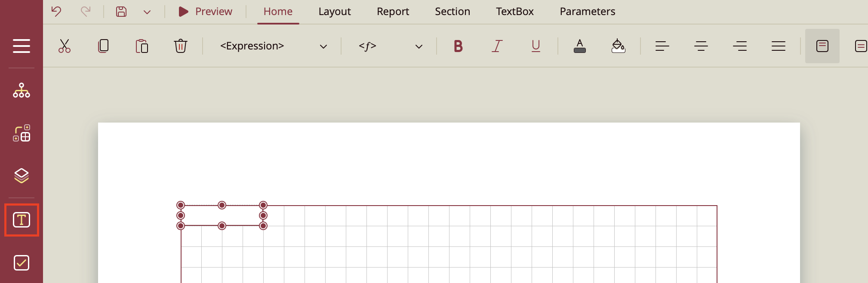Open the report explorer tree icon

click(x=22, y=91)
